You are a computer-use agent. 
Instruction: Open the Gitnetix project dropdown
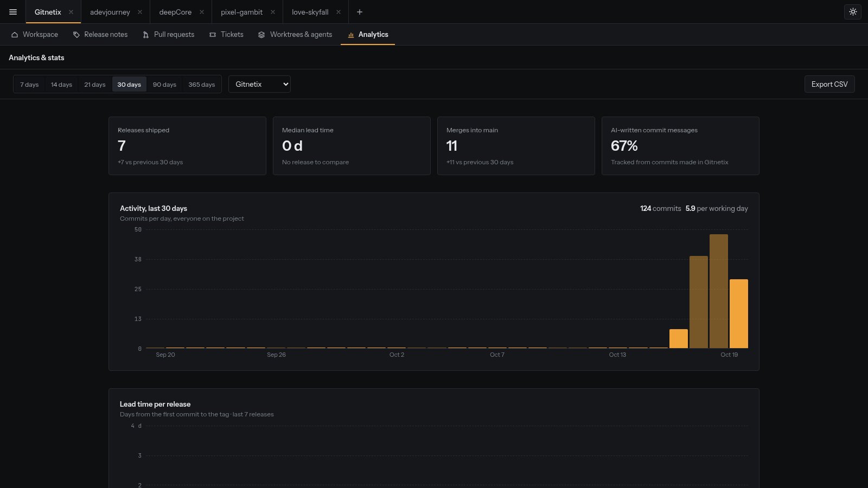click(x=259, y=84)
